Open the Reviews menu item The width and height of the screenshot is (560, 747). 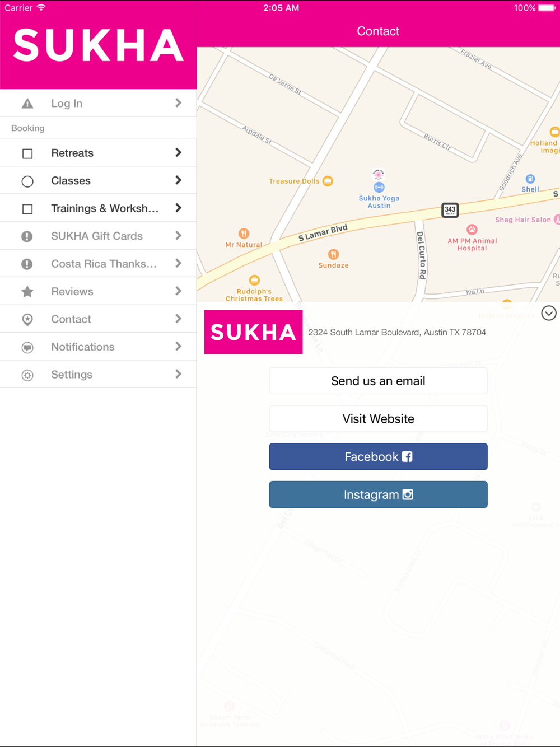coord(98,291)
